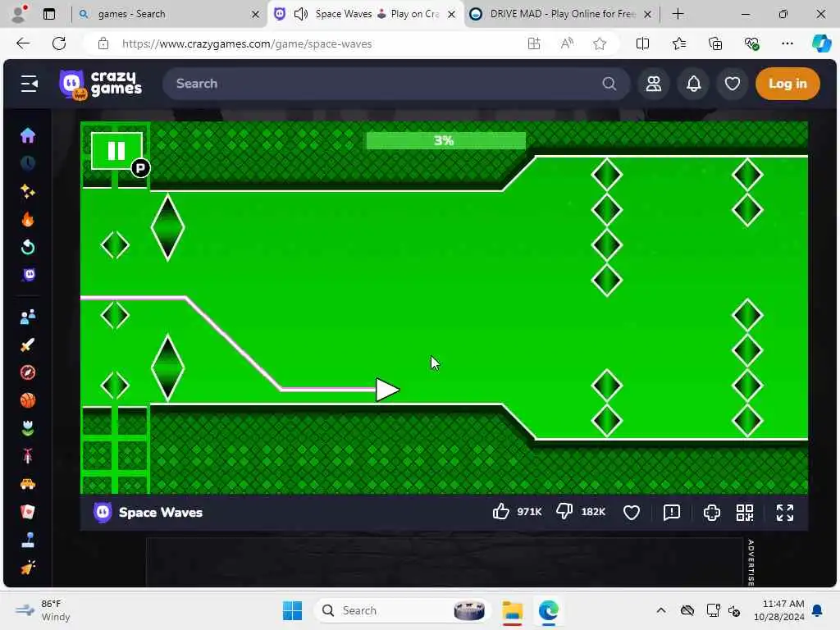Image resolution: width=840 pixels, height=630 pixels.
Task: Open Microsoft Edge from taskbar
Action: click(x=549, y=610)
